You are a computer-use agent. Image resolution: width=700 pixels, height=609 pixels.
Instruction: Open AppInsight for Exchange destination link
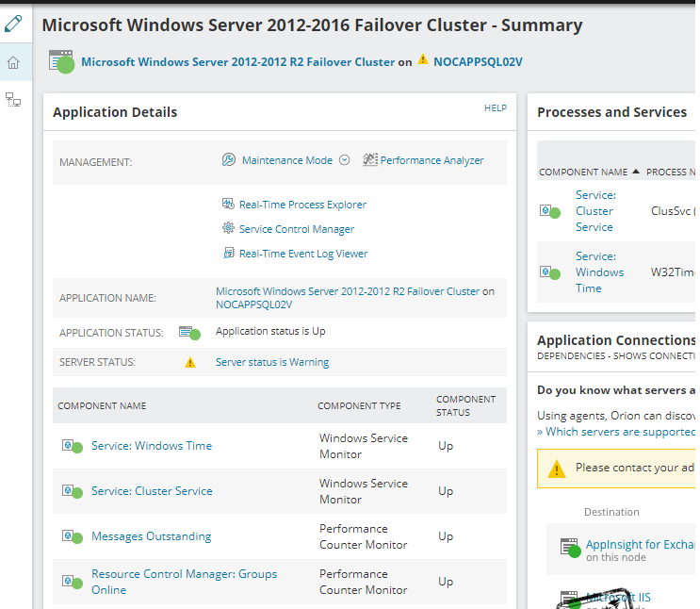click(x=641, y=544)
